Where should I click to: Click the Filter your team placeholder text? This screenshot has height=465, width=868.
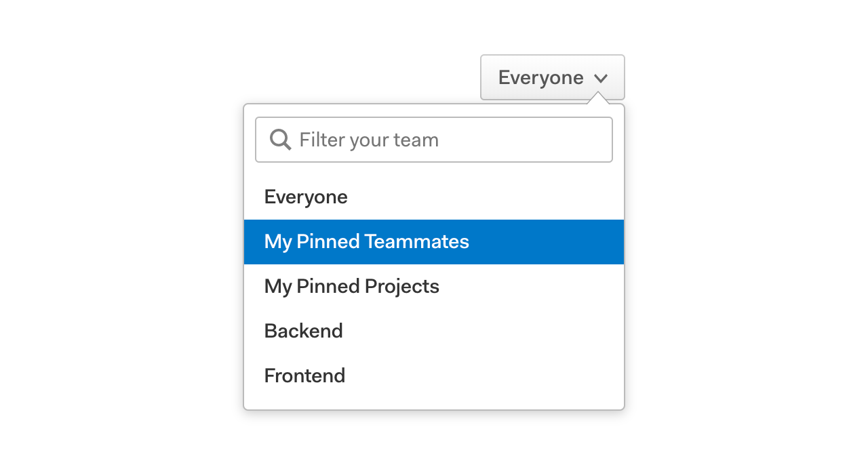(x=369, y=140)
